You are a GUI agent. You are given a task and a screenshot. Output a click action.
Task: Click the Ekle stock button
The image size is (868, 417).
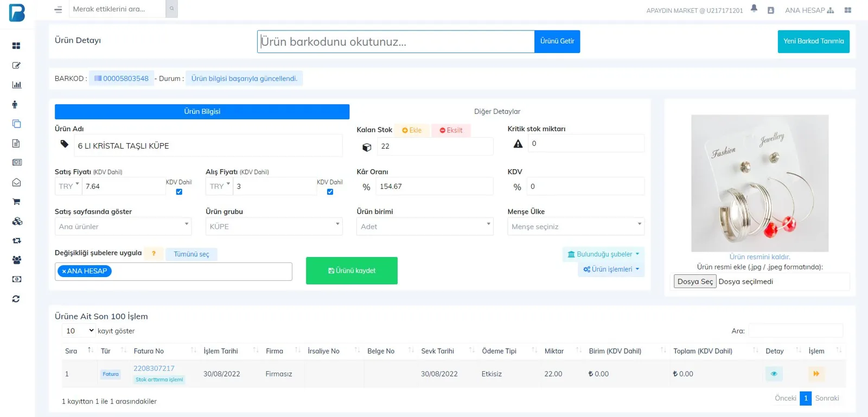pos(412,130)
